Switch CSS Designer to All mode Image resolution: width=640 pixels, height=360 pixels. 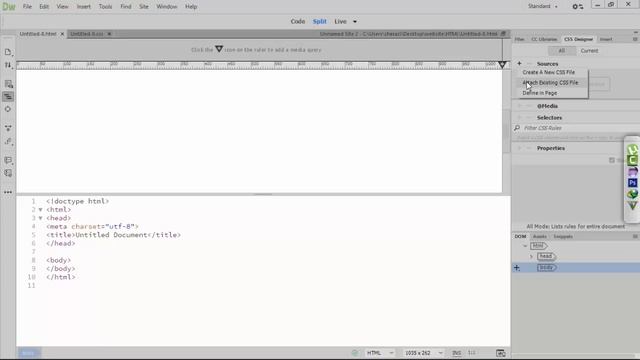[x=562, y=51]
